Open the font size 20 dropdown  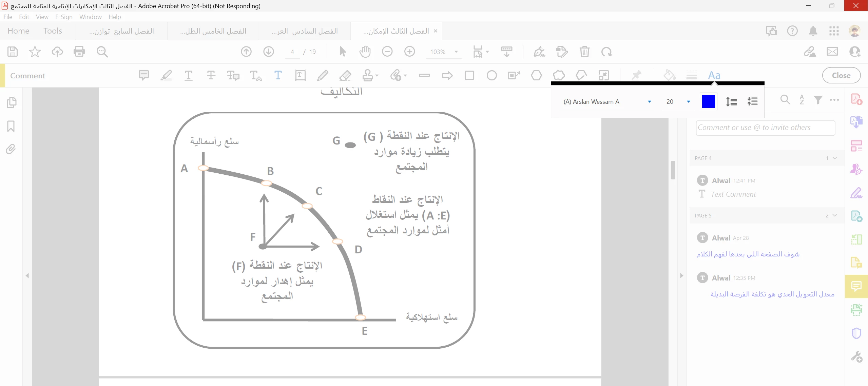(x=688, y=102)
